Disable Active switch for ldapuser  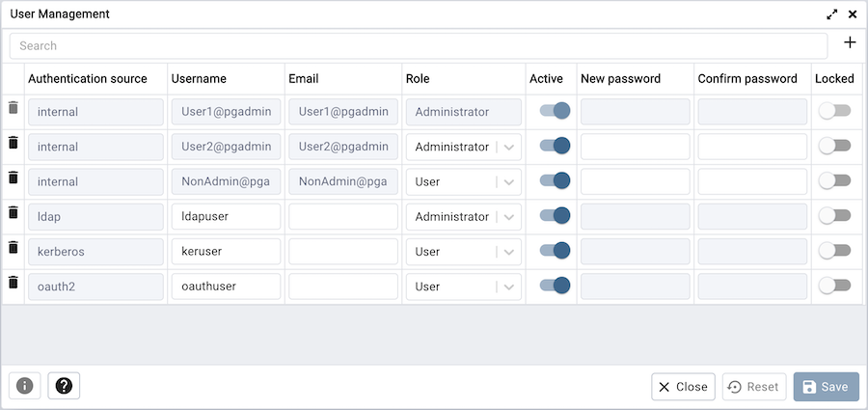click(555, 216)
